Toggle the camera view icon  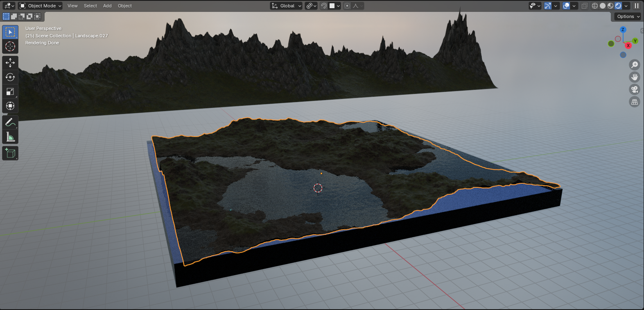635,89
